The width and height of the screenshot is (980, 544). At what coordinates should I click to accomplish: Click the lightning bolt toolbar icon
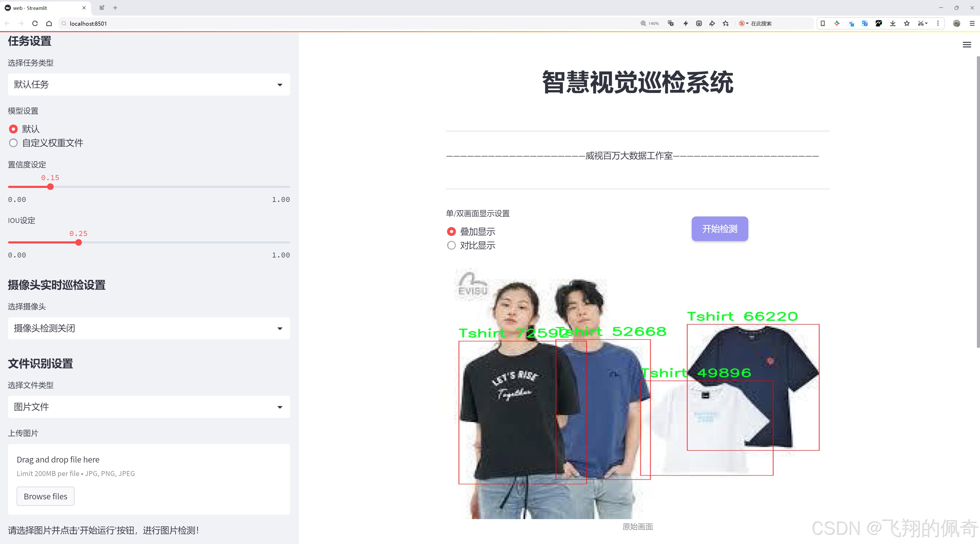(x=685, y=23)
